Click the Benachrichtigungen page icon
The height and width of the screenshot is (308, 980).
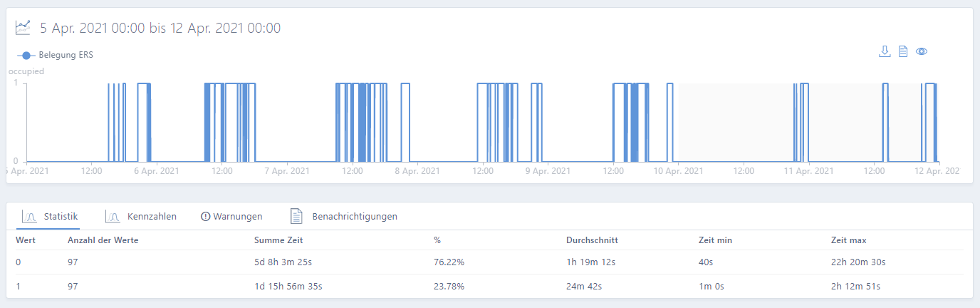coord(297,216)
